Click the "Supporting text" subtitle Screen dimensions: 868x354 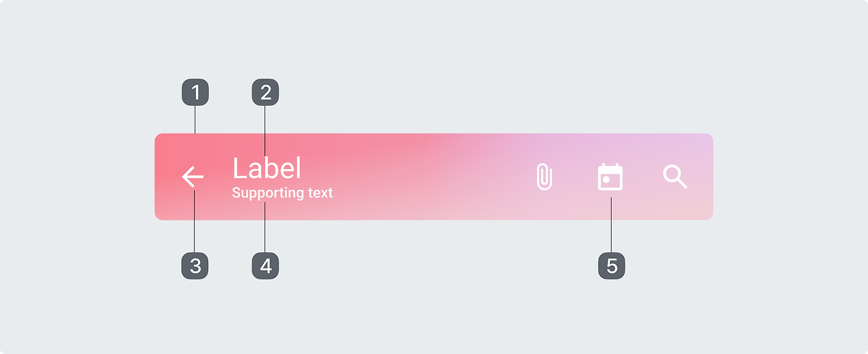282,193
